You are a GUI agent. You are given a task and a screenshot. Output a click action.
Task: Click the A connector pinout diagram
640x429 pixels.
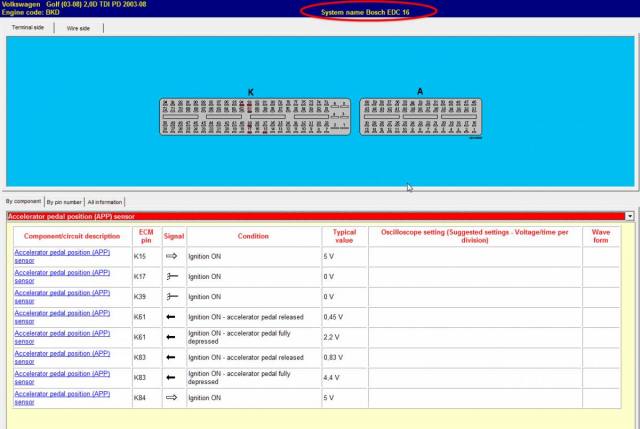420,118
